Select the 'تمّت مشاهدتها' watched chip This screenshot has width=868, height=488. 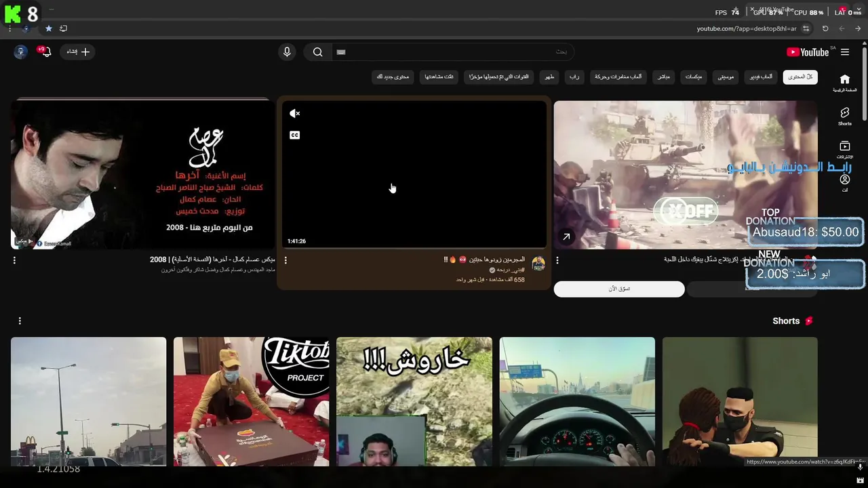[439, 77]
